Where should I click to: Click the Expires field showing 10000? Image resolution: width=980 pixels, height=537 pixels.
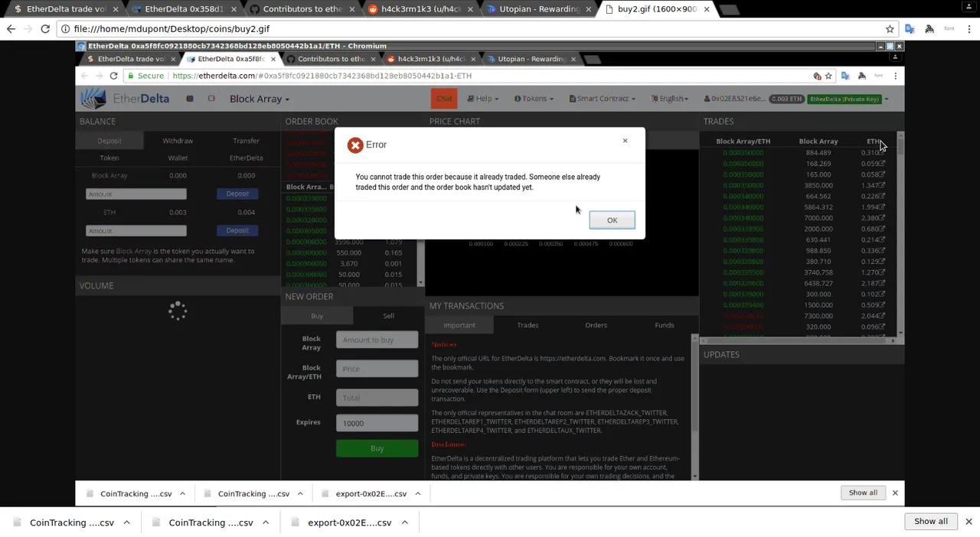tap(377, 423)
